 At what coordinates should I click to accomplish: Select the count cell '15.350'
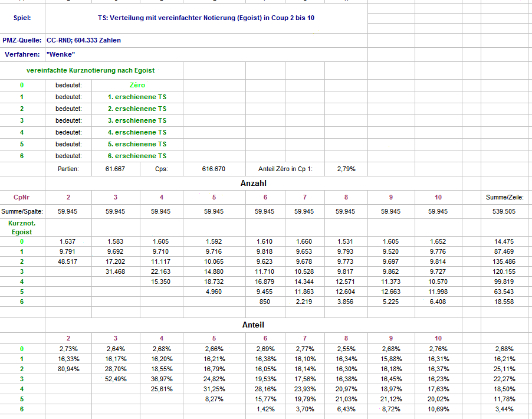point(160,282)
